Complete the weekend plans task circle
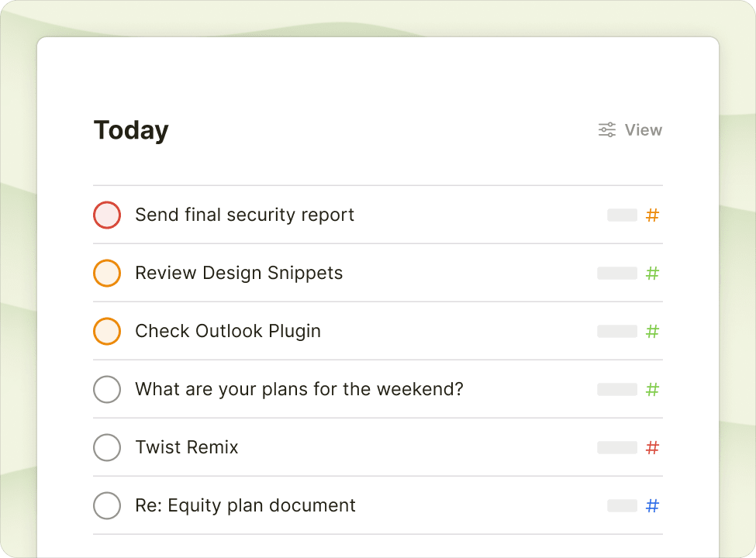 click(x=107, y=390)
